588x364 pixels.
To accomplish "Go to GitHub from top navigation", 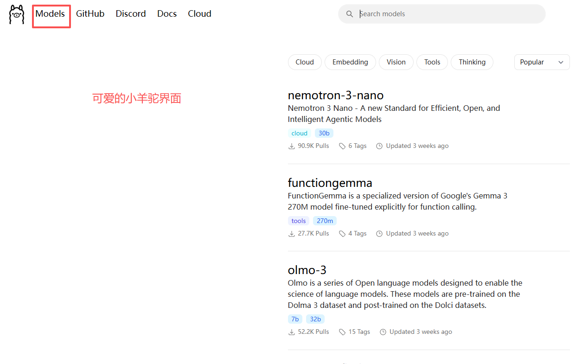I will (90, 14).
